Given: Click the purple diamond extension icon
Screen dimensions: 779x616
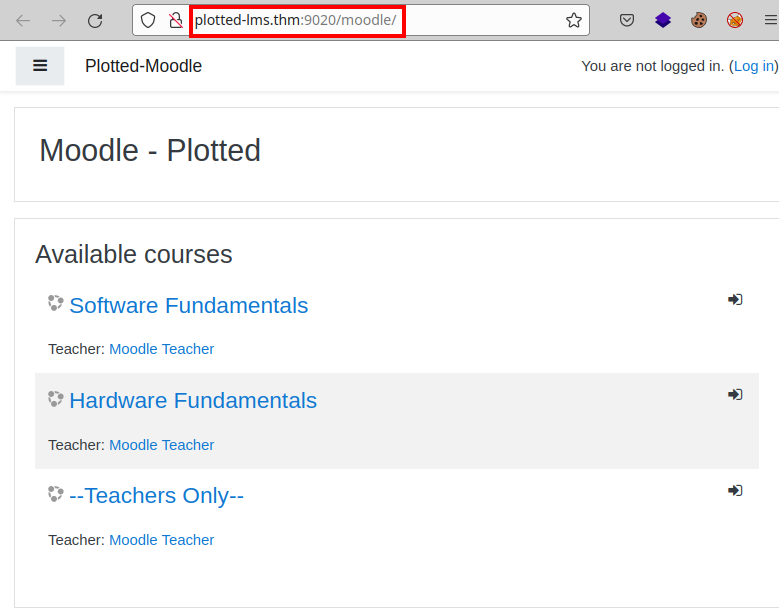Looking at the screenshot, I should [663, 20].
